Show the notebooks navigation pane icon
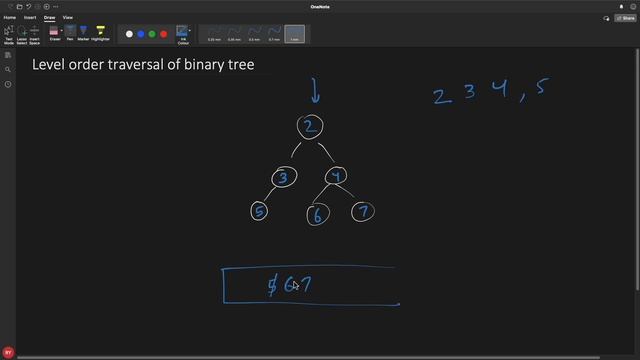This screenshot has height=360, width=640. coord(8,55)
